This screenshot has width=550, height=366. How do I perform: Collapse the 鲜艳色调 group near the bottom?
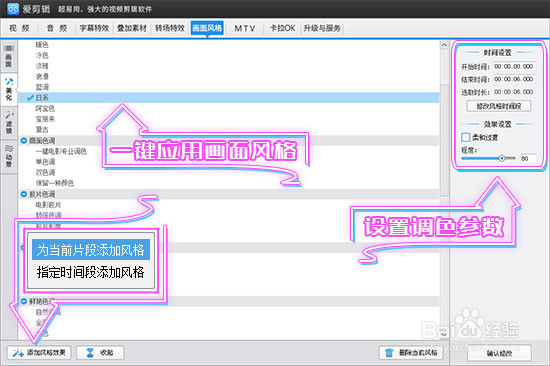pyautogui.click(x=24, y=301)
